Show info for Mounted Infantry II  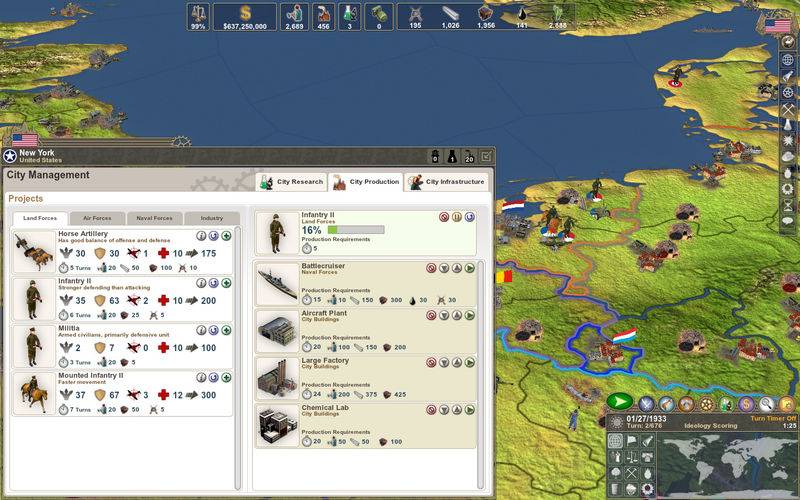[201, 378]
